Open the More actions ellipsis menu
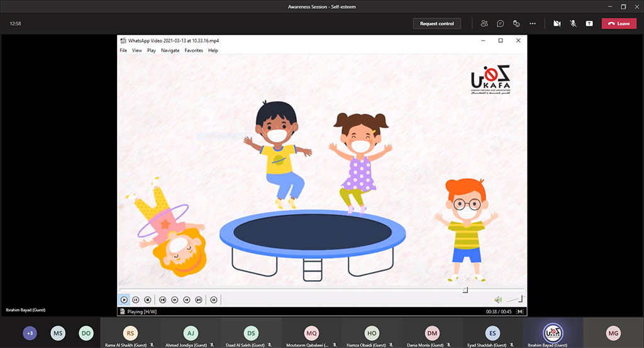 [x=533, y=23]
